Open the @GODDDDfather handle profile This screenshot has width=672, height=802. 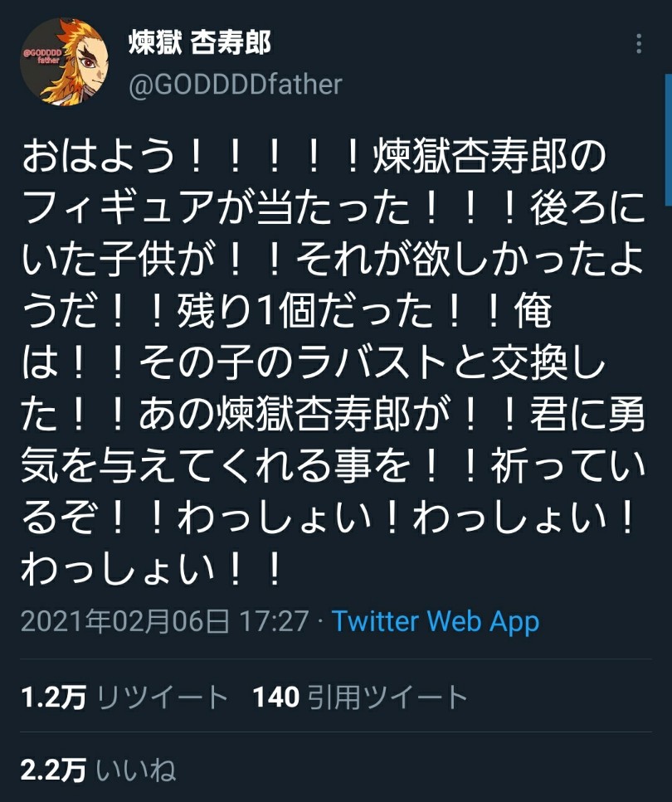tap(236, 85)
